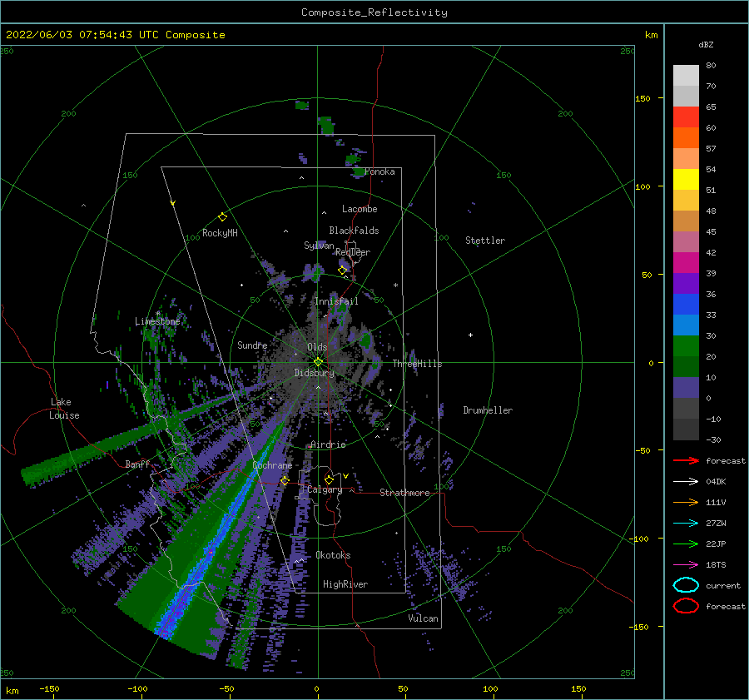Pick the light gray 80-70 dBZ swatch
The image size is (749, 700).
pos(686,76)
